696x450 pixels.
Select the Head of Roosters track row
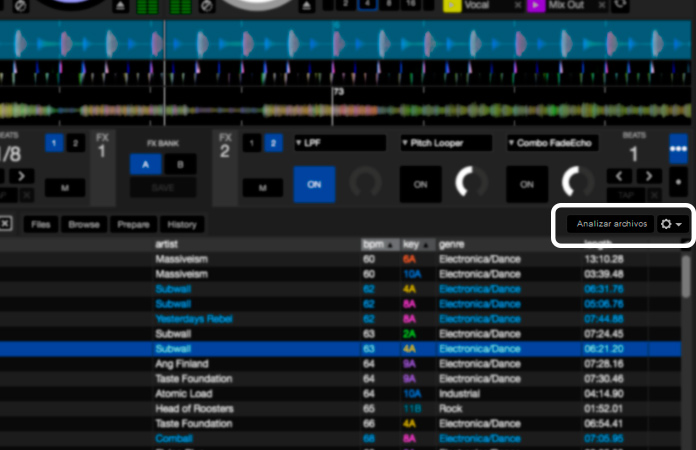coord(340,409)
